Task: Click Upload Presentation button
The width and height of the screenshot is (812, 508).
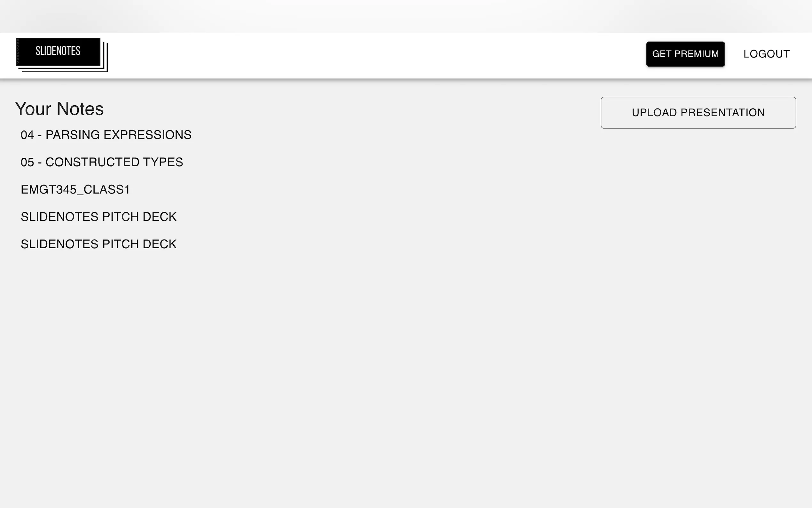Action: click(x=698, y=113)
